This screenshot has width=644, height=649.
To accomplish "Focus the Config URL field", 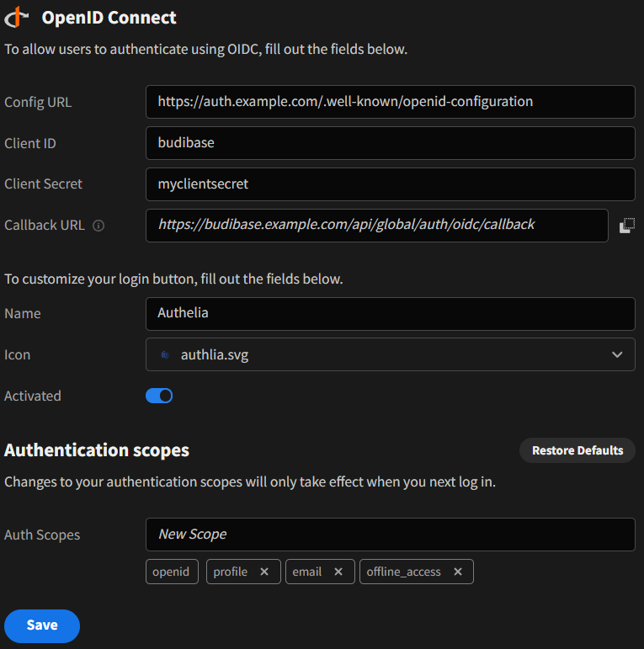I will [390, 101].
